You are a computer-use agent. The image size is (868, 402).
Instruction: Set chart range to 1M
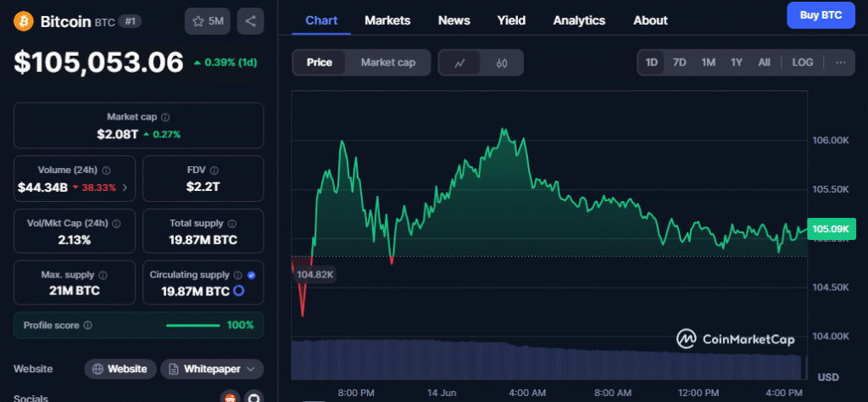point(708,63)
